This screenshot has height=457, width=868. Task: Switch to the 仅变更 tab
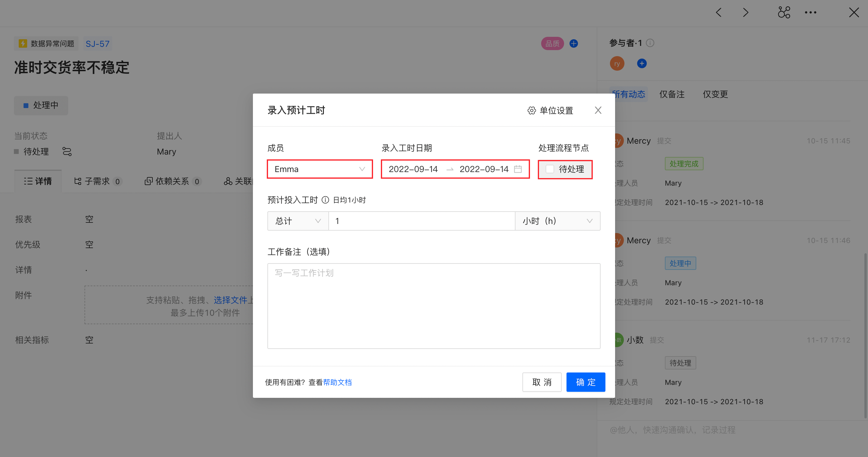715,94
